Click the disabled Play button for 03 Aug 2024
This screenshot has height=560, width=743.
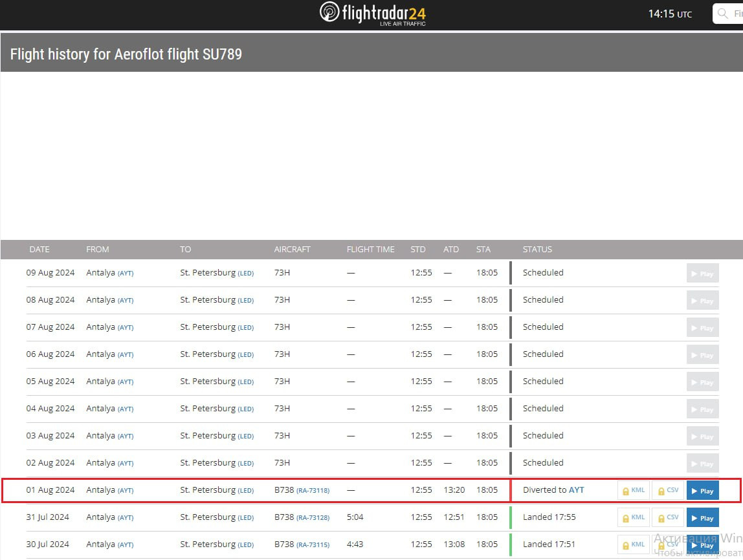click(702, 436)
